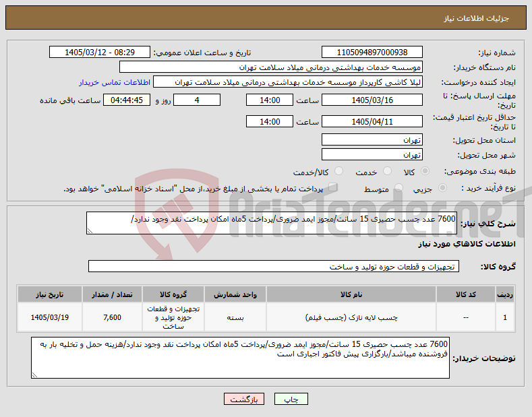The width and height of the screenshot is (532, 417).
Task: Click the announcement date field 1405/03/12 - 08:29
Action: click(99, 53)
